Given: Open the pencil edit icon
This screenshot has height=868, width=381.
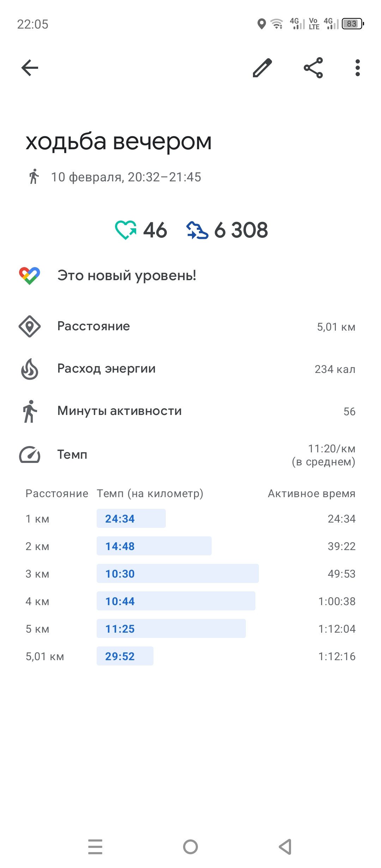Looking at the screenshot, I should (262, 68).
